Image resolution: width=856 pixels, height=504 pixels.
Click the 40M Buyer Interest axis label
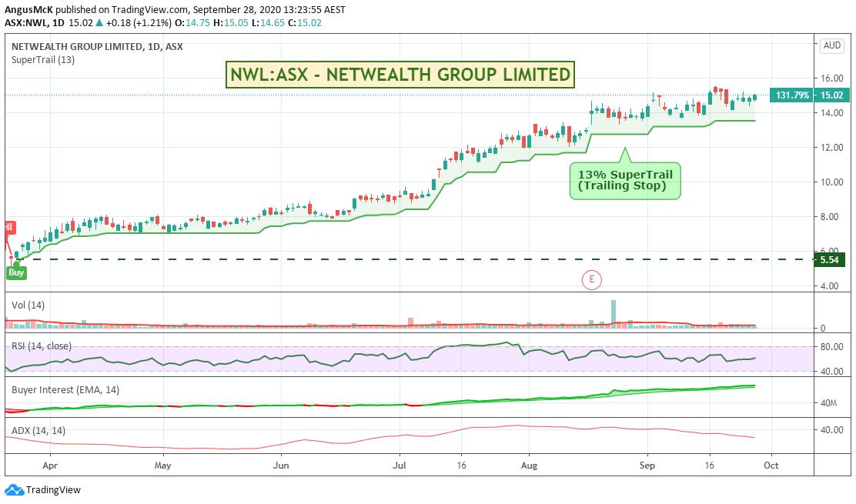pos(829,404)
